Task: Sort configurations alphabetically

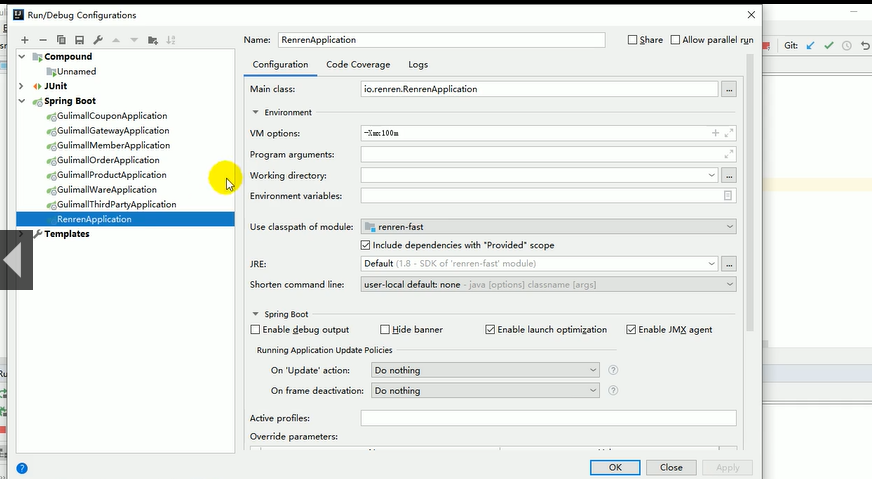Action: click(x=171, y=40)
